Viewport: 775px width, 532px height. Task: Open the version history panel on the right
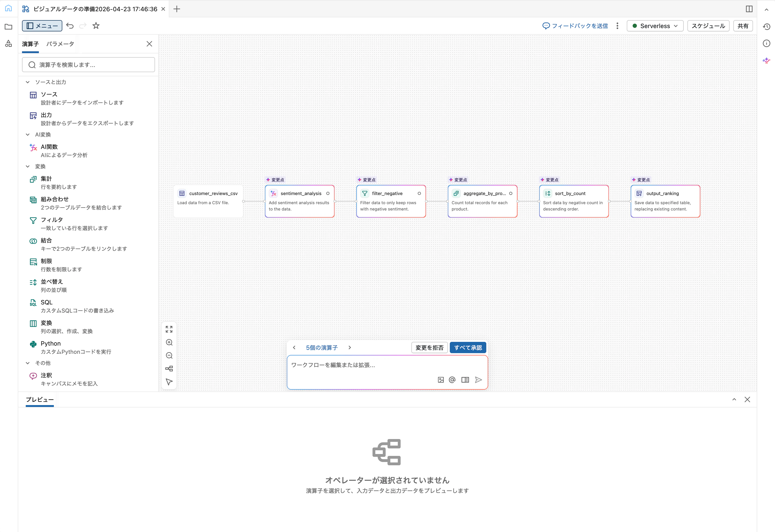766,26
